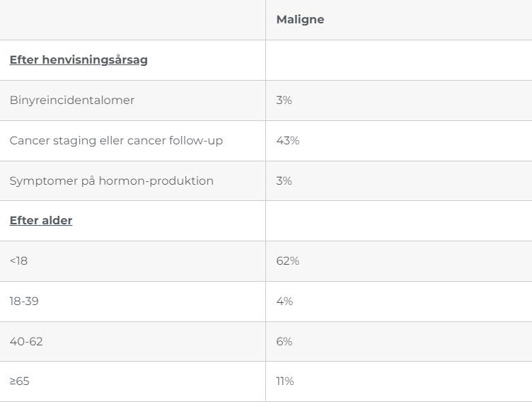Image resolution: width=532 pixels, height=402 pixels.
Task: Click the empty cell beside Efter alder
Action: pyautogui.click(x=398, y=221)
